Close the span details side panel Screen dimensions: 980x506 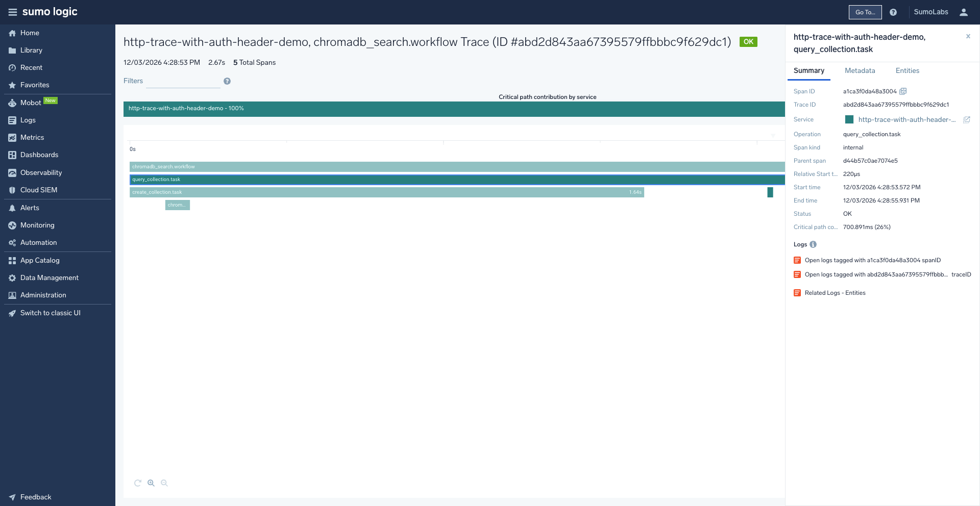point(968,36)
